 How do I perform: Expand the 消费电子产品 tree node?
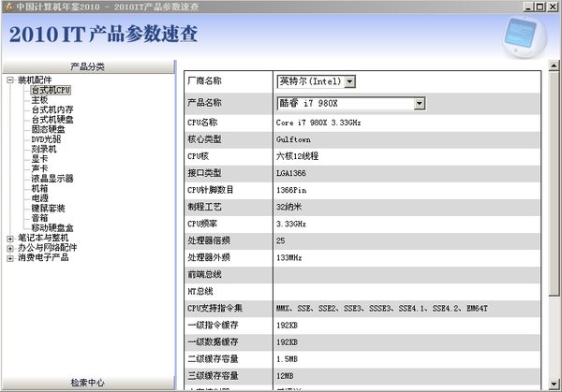(10, 258)
